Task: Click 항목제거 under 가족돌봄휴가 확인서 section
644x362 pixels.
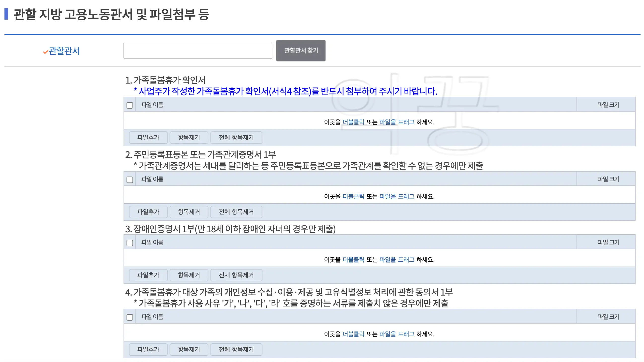Action: tap(189, 137)
